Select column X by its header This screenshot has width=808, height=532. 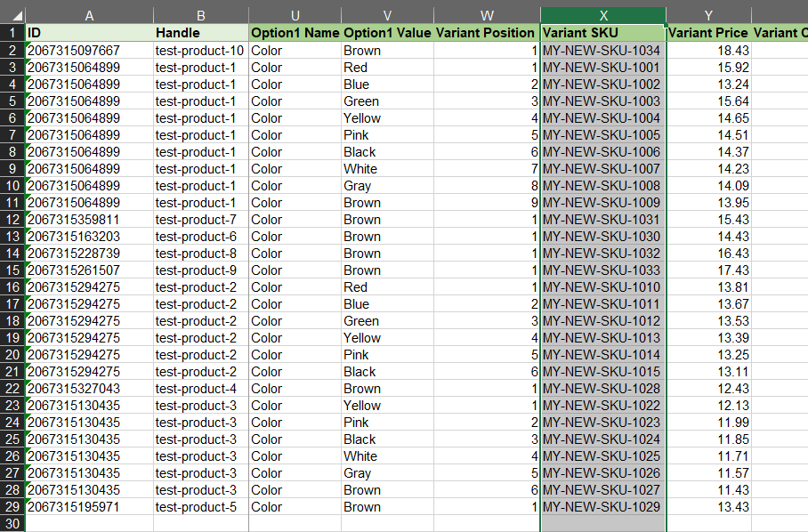pyautogui.click(x=602, y=15)
